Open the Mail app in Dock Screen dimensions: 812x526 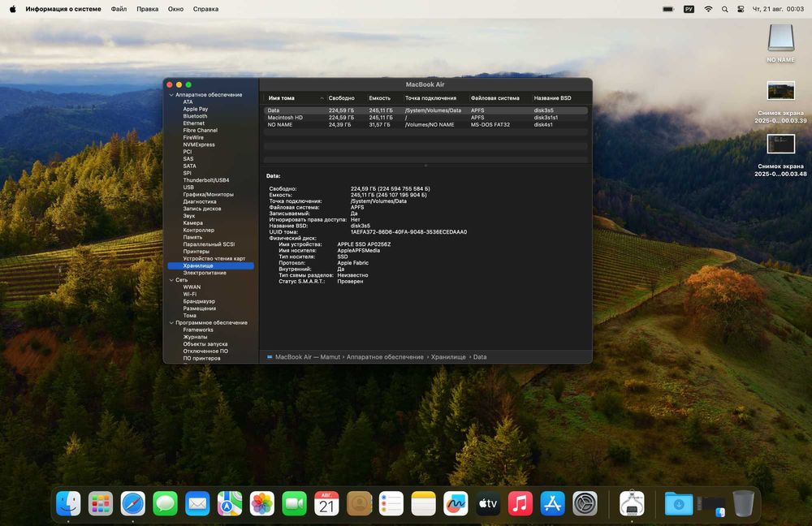click(x=197, y=503)
